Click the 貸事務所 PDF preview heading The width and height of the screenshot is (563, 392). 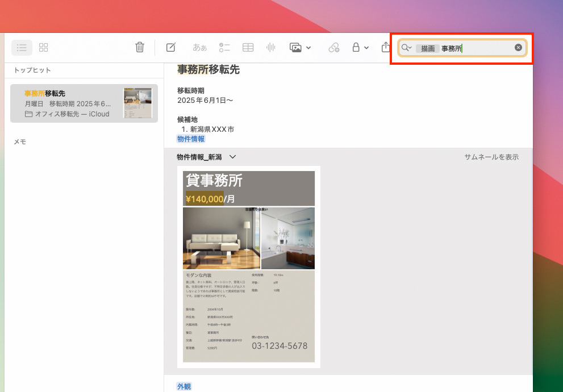pyautogui.click(x=214, y=181)
